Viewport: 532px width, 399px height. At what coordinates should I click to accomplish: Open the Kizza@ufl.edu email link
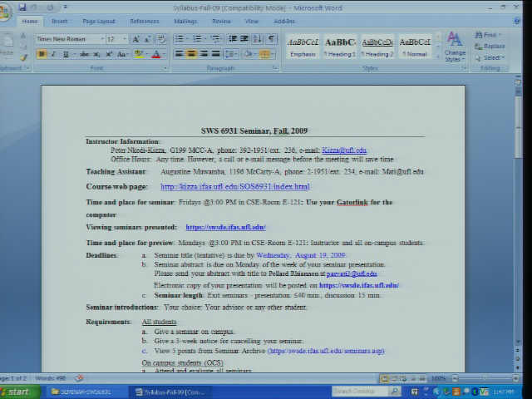tap(344, 150)
